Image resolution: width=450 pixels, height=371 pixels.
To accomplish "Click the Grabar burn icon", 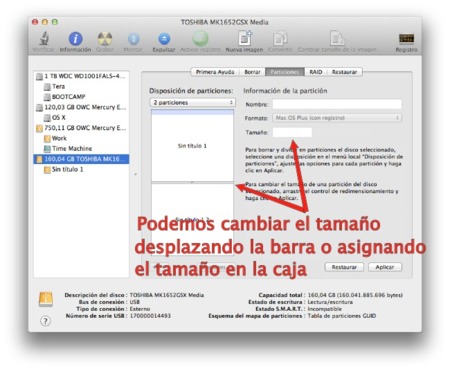I will (105, 39).
